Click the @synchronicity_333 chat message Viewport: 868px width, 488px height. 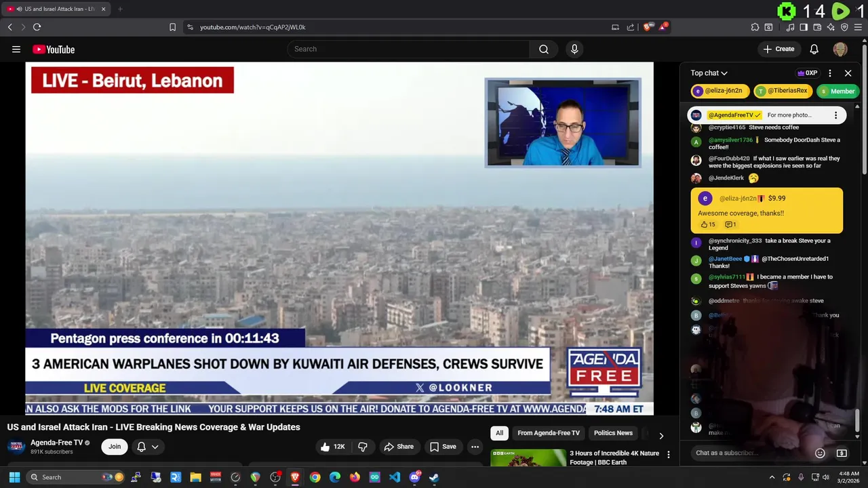click(769, 244)
